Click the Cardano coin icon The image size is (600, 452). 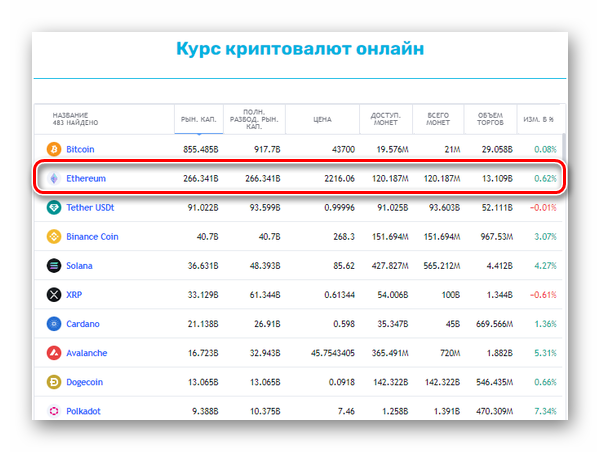54,323
